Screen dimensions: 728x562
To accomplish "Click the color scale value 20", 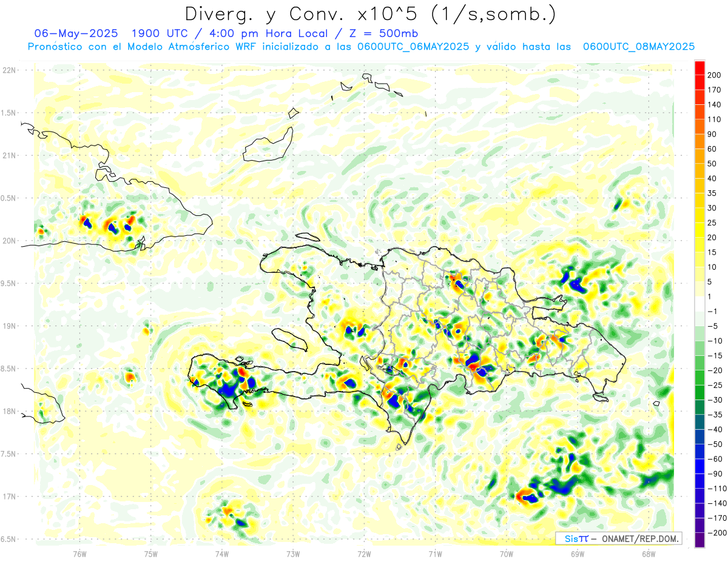I will (713, 238).
